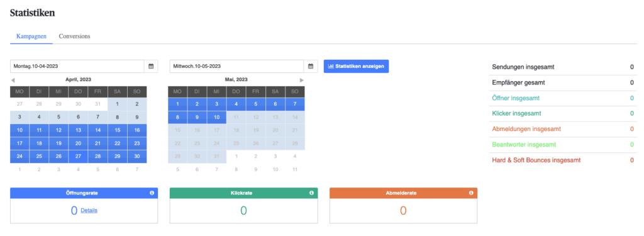Switch to the Conversions tab
Viewport: 644px width, 236px height.
(x=74, y=36)
